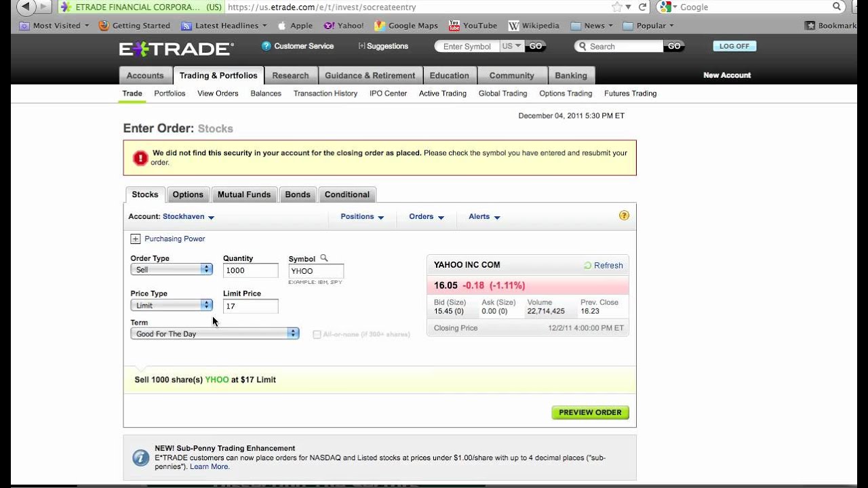The width and height of the screenshot is (868, 488).
Task: Expand the Positions dropdown
Action: coord(362,217)
